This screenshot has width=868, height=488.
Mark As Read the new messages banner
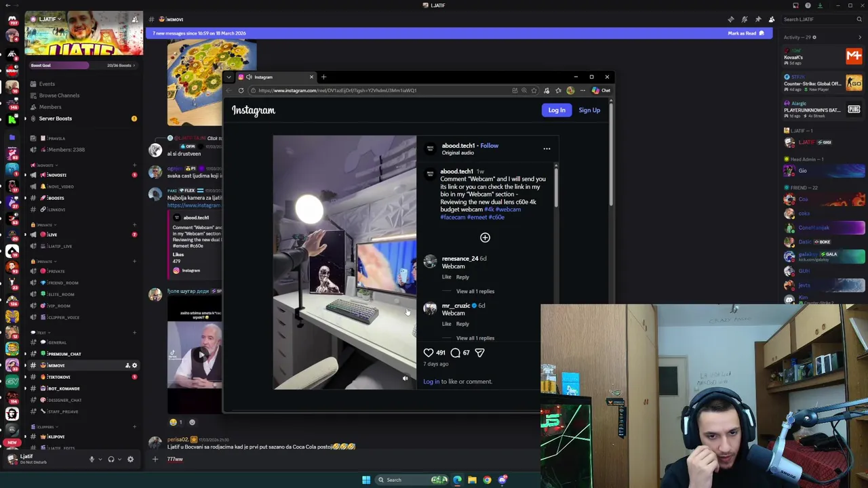745,33
